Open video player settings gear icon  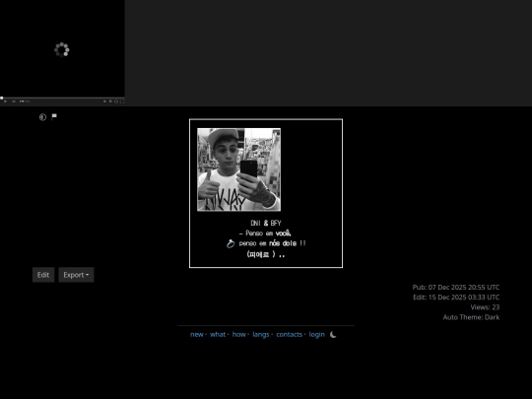(x=110, y=101)
